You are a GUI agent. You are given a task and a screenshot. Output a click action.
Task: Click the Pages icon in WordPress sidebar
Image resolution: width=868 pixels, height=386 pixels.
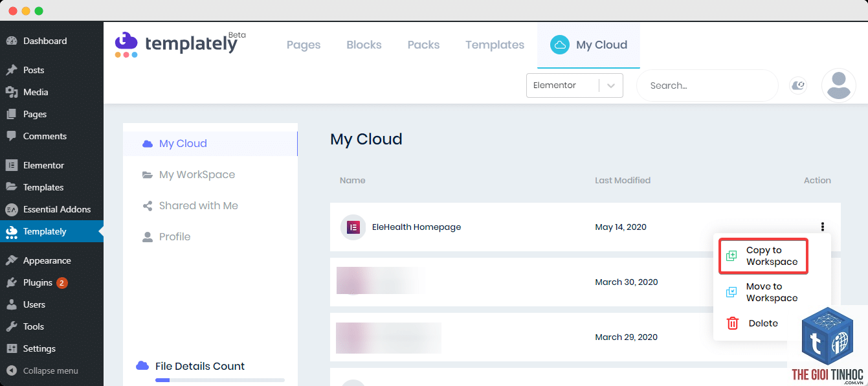coord(12,114)
